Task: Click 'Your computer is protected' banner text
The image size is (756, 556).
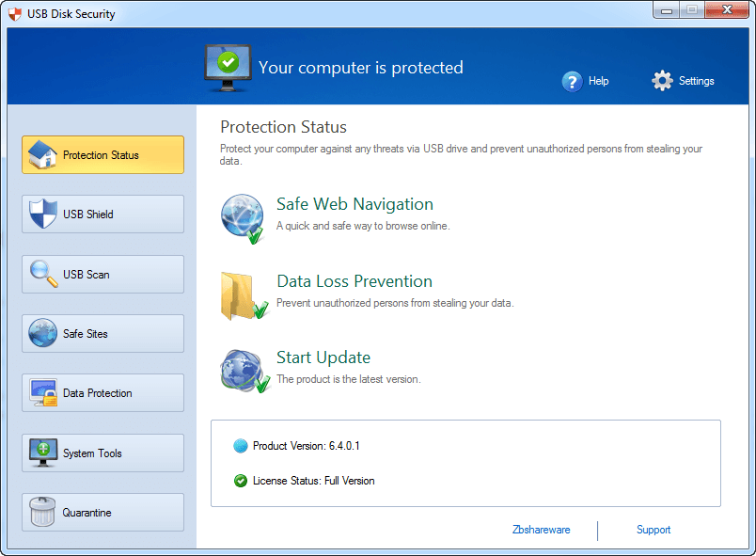Action: coord(361,68)
